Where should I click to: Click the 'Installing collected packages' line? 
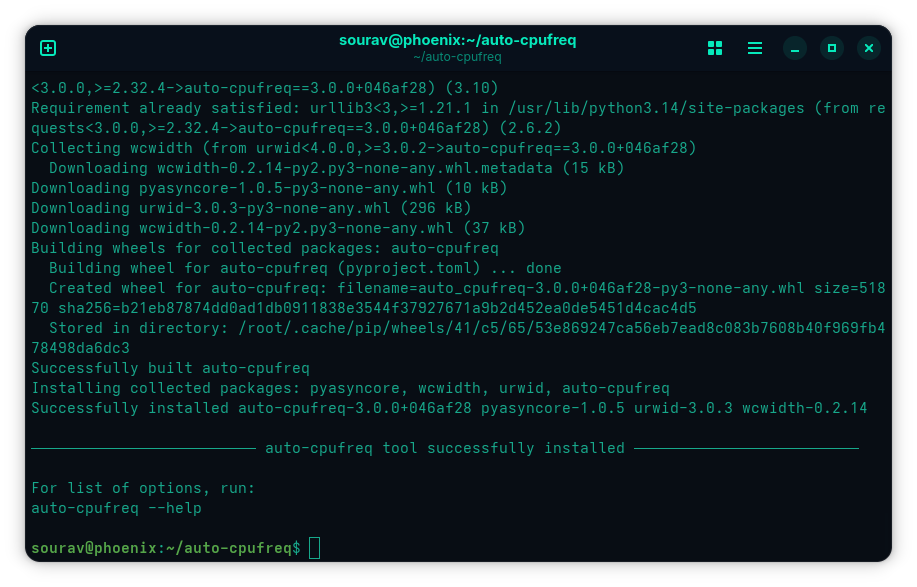tap(350, 388)
